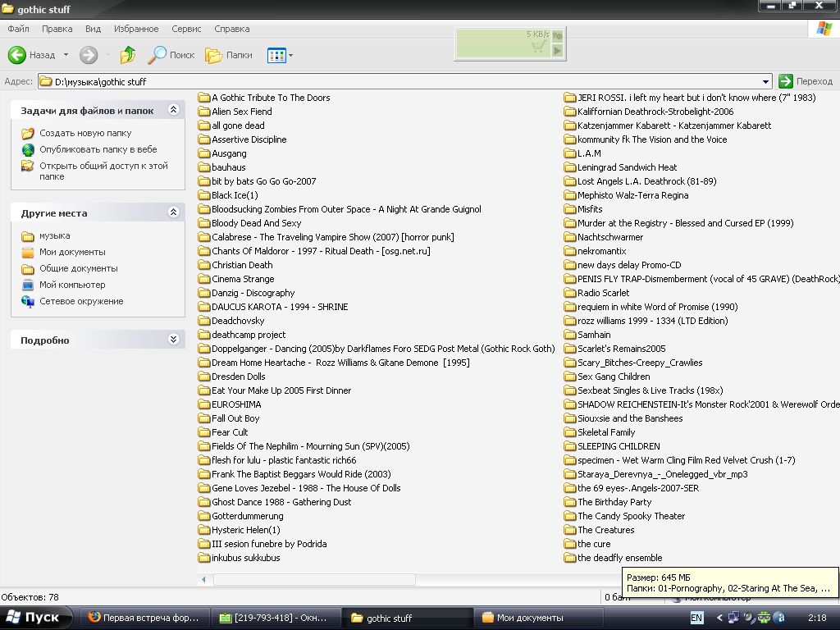Screen dimensions: 840x630
Task: Click the horizontal scrollbar thumb
Action: (314, 579)
